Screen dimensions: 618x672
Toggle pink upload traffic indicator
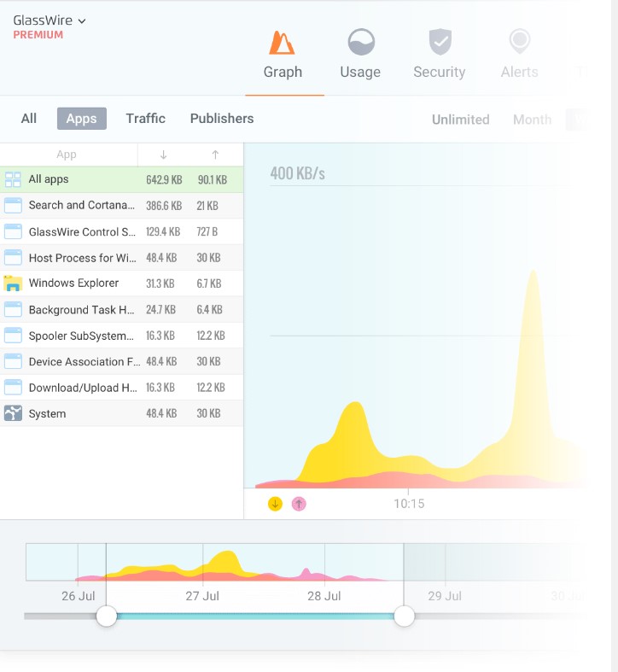tap(299, 504)
